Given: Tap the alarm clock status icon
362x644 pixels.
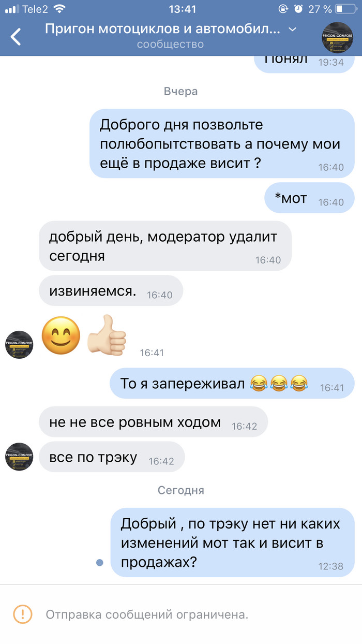Looking at the screenshot, I should (298, 9).
